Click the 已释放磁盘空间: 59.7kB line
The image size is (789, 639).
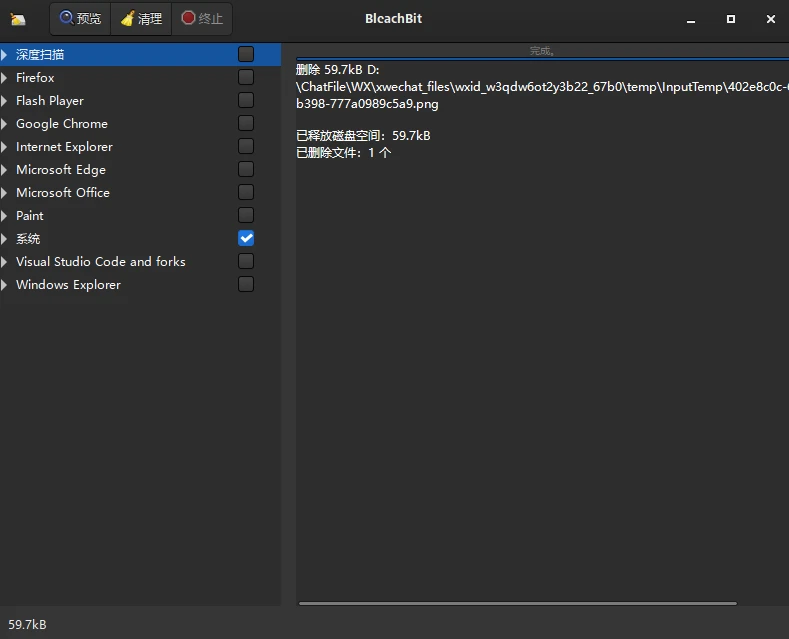pos(363,136)
